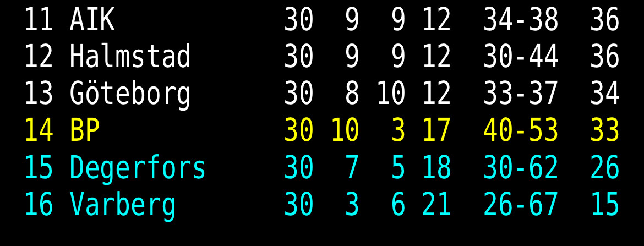Click Varberg's losses value 21

coord(436,205)
